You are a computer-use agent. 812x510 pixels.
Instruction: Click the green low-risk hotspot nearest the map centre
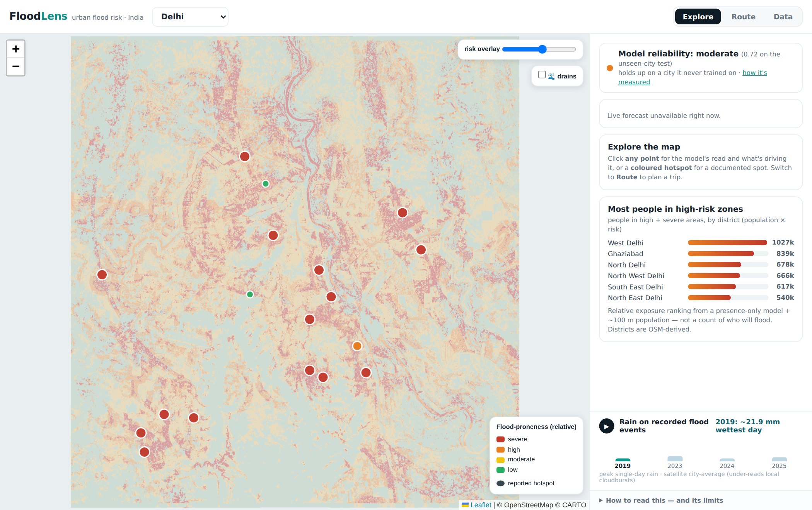(x=250, y=294)
